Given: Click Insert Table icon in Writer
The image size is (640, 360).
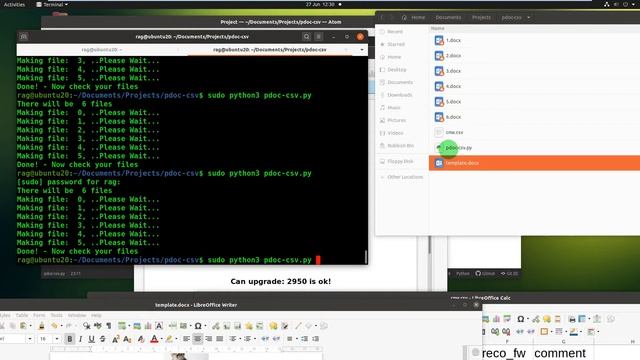Looking at the screenshot, I should [122, 326].
